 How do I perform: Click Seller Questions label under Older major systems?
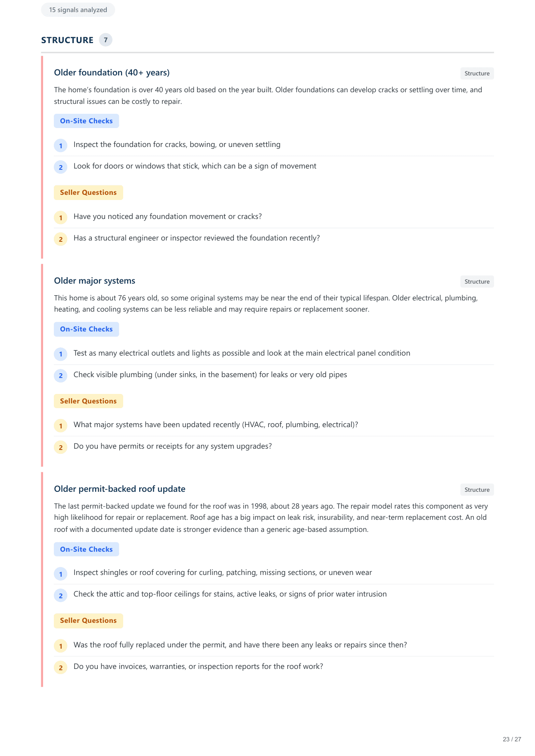pos(88,401)
